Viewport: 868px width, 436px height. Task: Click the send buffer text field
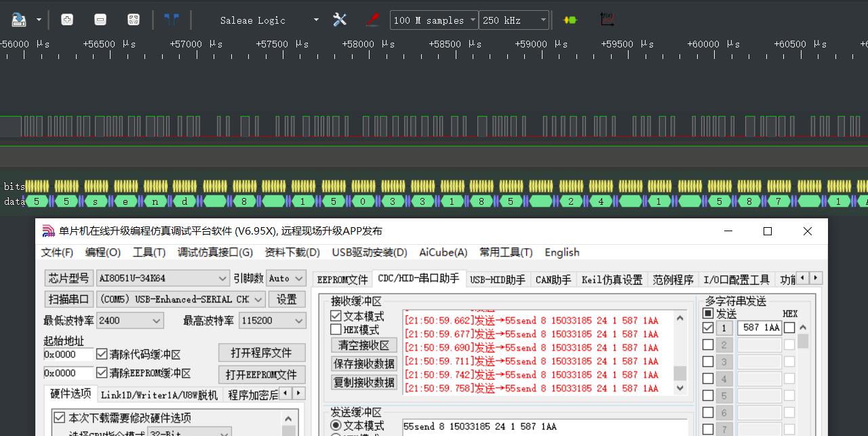pyautogui.click(x=545, y=426)
